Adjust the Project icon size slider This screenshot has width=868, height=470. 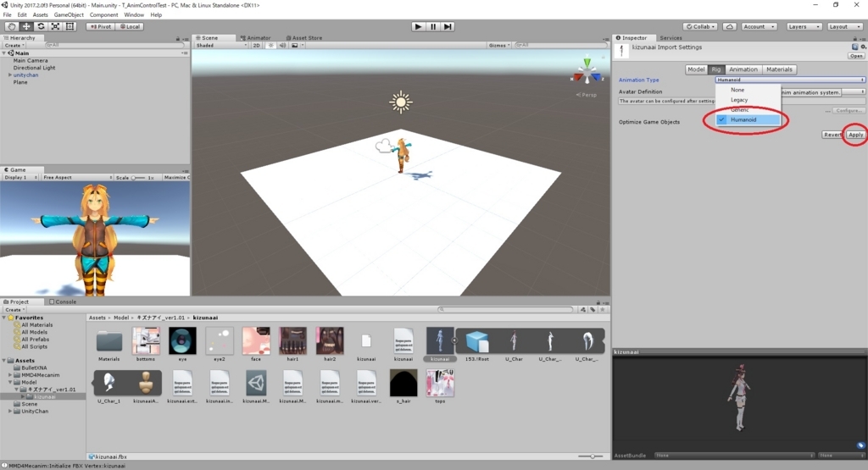(591, 456)
